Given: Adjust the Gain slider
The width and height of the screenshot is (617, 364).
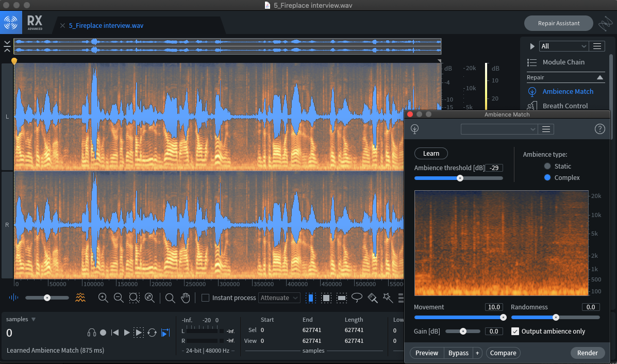Looking at the screenshot, I should coord(463,332).
